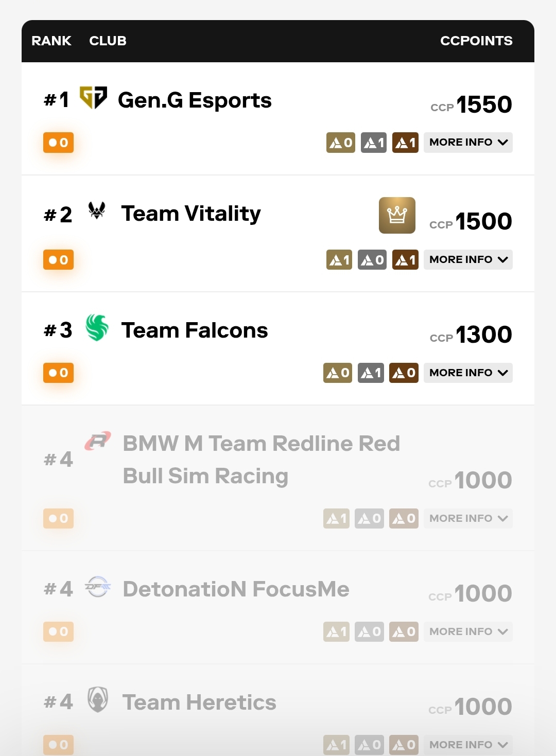Image resolution: width=556 pixels, height=756 pixels.
Task: Click the CLUB column header
Action: point(108,41)
